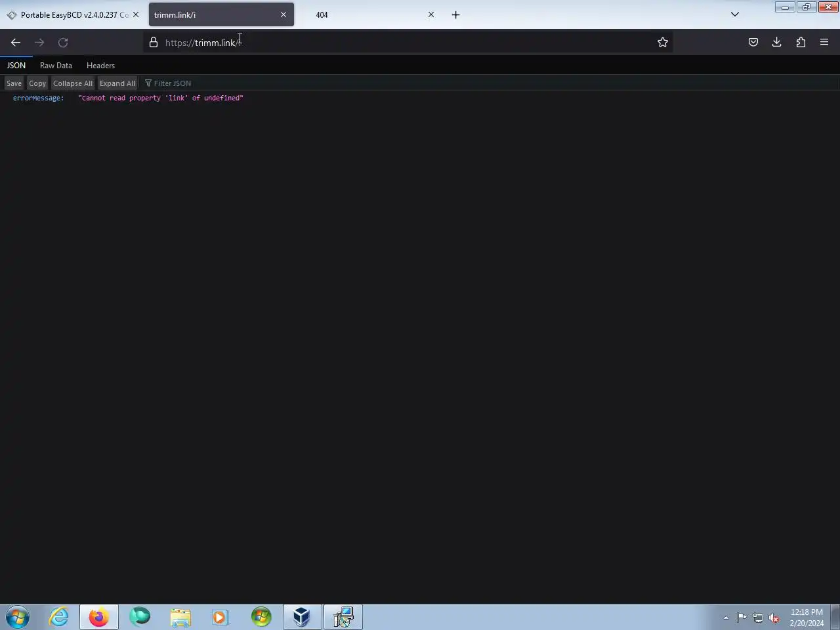Click the URL address bar

pos(407,42)
